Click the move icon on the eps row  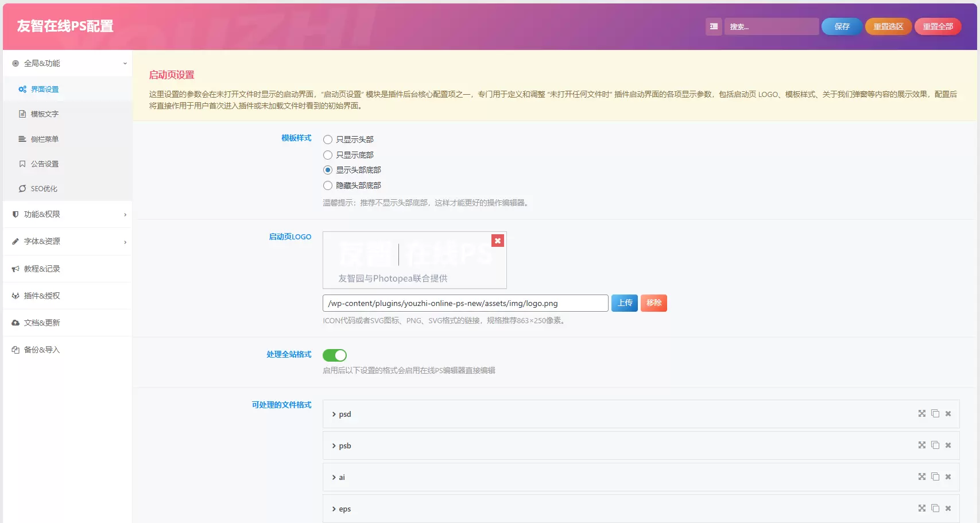tap(922, 508)
